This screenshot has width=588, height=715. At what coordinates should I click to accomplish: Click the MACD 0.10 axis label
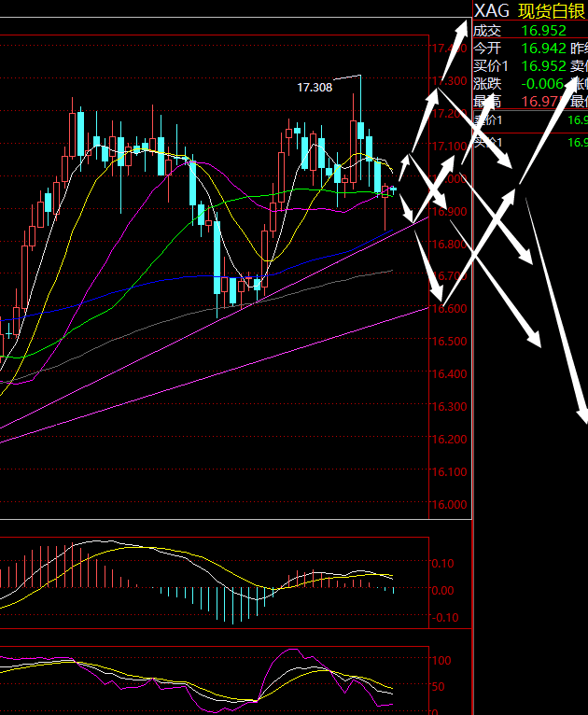[443, 564]
